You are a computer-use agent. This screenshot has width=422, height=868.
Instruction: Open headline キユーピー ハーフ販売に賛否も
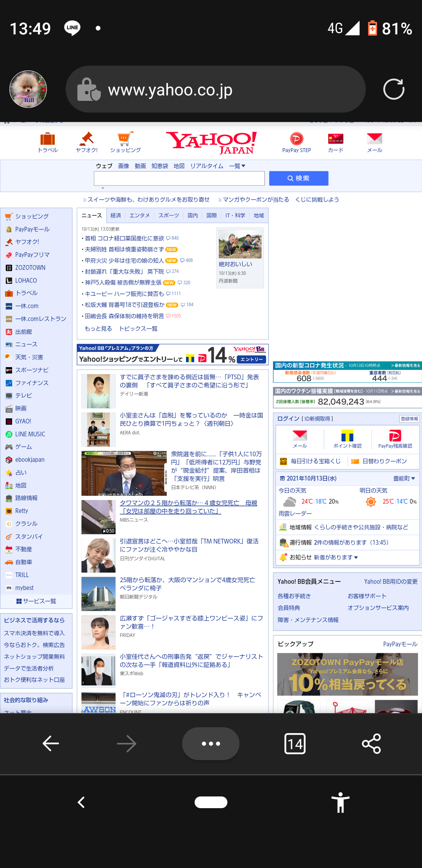click(124, 294)
